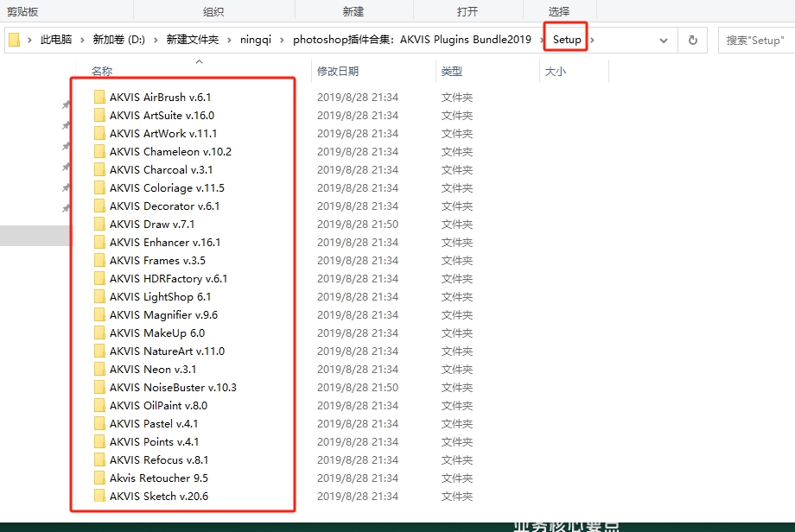Click the AKVIS NoiseBuster v.10.3 folder icon

[x=99, y=388]
